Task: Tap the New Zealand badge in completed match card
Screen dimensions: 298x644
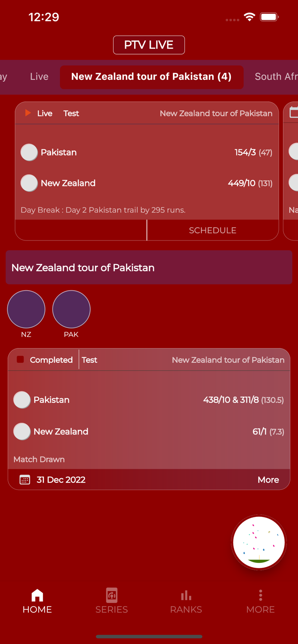Action: [x=22, y=431]
